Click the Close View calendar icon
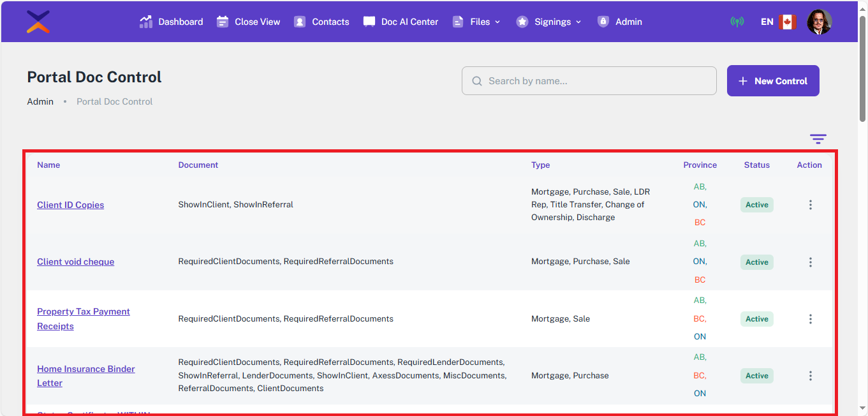 223,22
